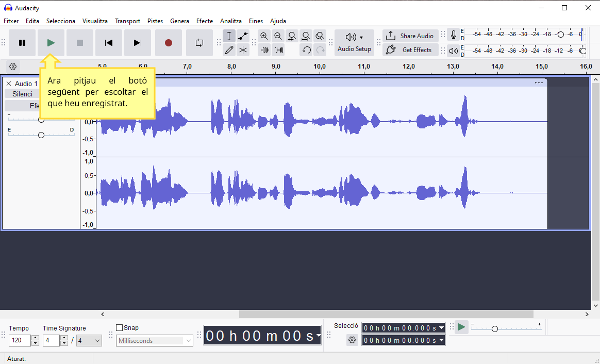600x364 pixels.
Task: Click the microphone record meter icon
Action: (454, 35)
